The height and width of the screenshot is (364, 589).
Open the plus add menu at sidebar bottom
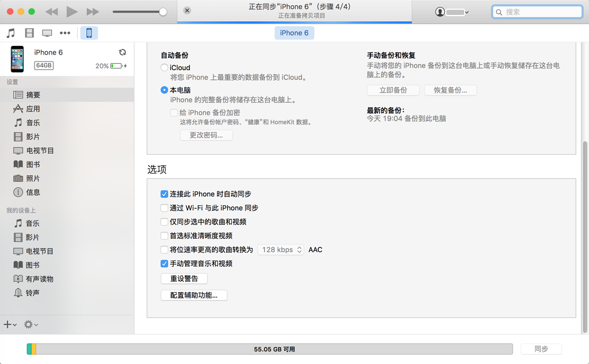[x=10, y=324]
